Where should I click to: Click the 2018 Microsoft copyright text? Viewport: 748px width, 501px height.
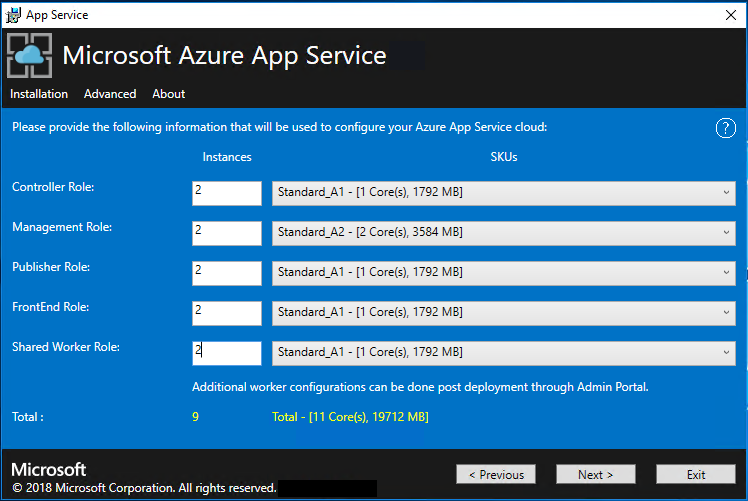click(x=144, y=488)
